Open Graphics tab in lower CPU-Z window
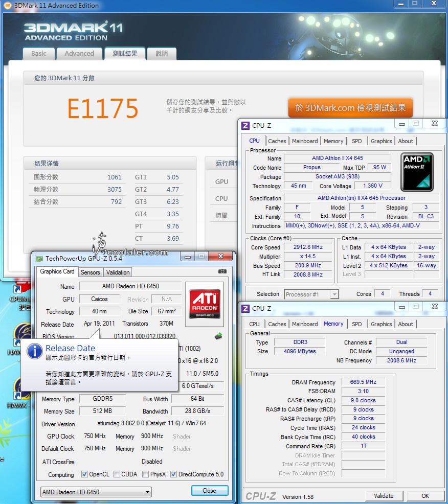The image size is (448, 504). pyautogui.click(x=381, y=324)
